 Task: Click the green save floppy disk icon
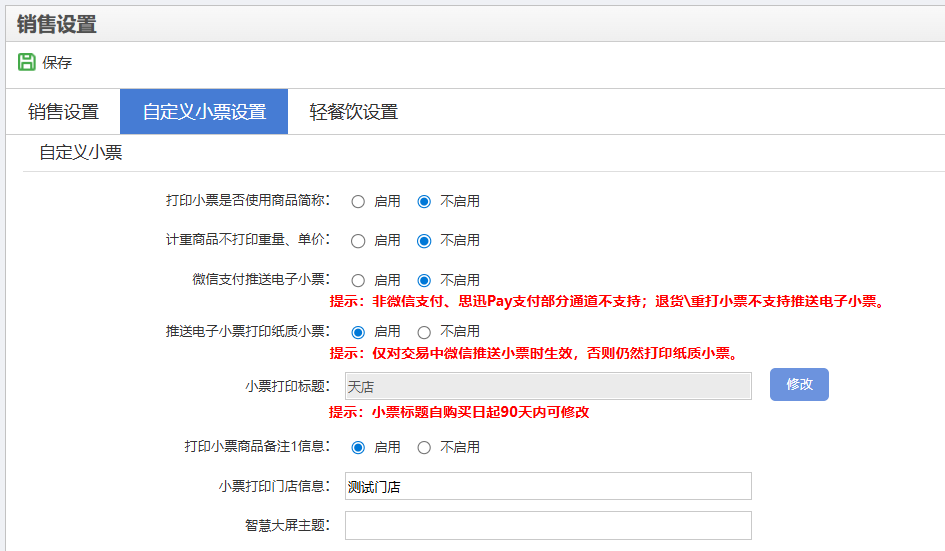(27, 62)
